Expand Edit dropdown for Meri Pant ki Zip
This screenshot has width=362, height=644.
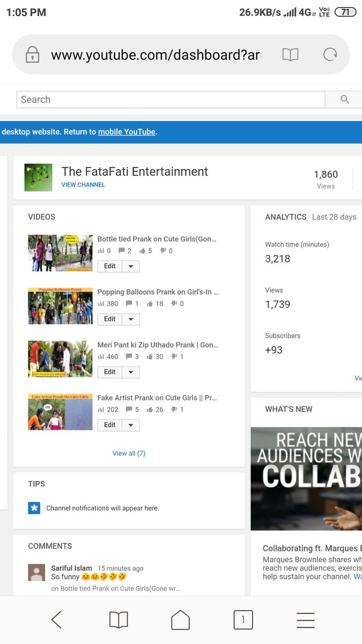pyautogui.click(x=131, y=372)
